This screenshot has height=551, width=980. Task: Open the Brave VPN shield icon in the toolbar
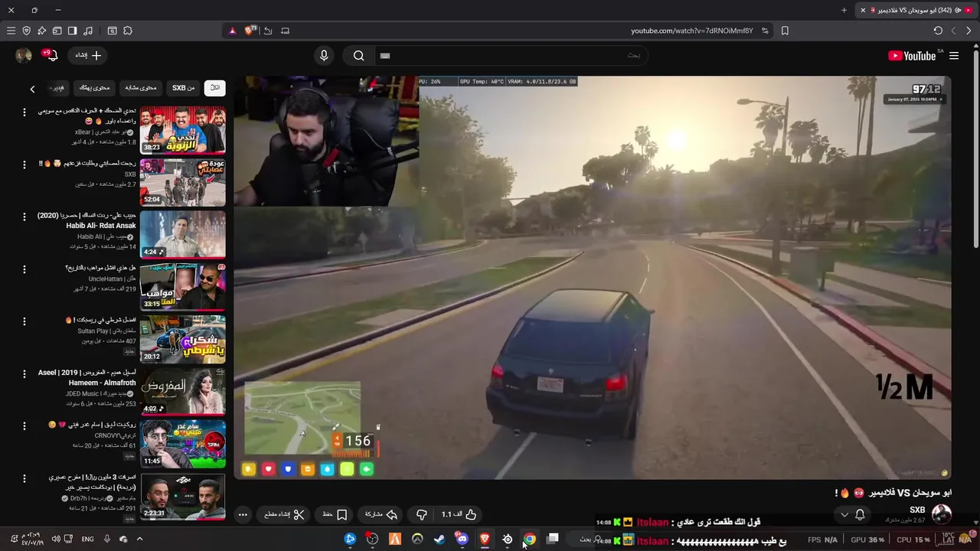click(26, 31)
